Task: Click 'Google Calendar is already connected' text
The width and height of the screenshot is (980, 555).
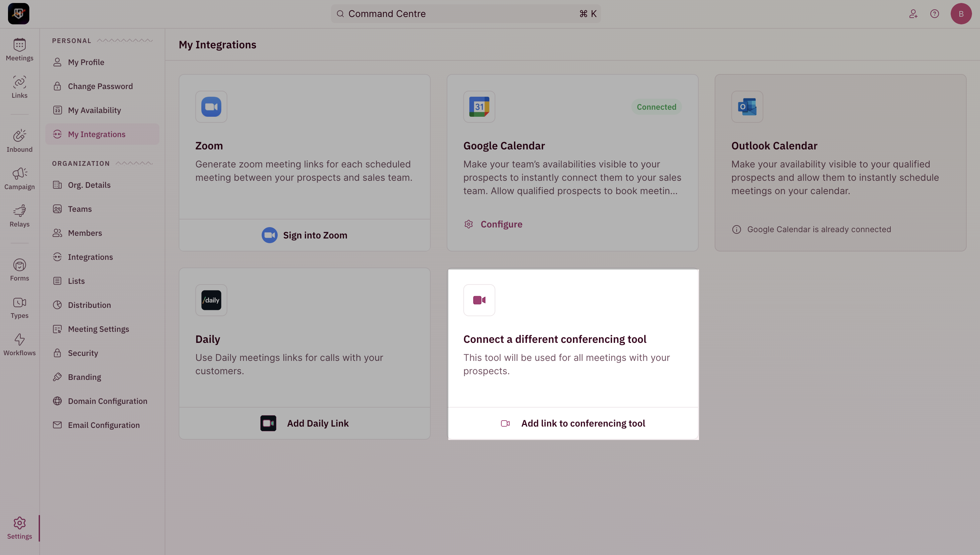Action: [x=819, y=229]
